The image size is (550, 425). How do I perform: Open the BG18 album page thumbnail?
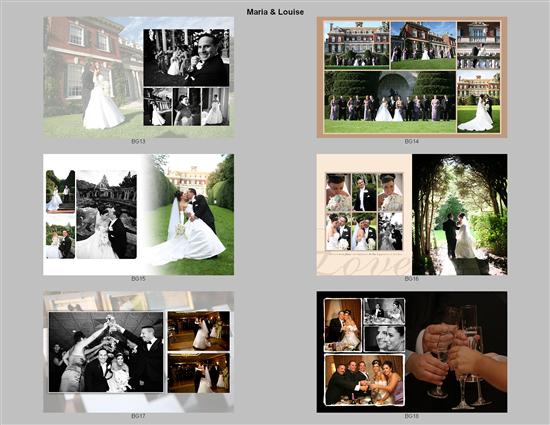[412, 352]
